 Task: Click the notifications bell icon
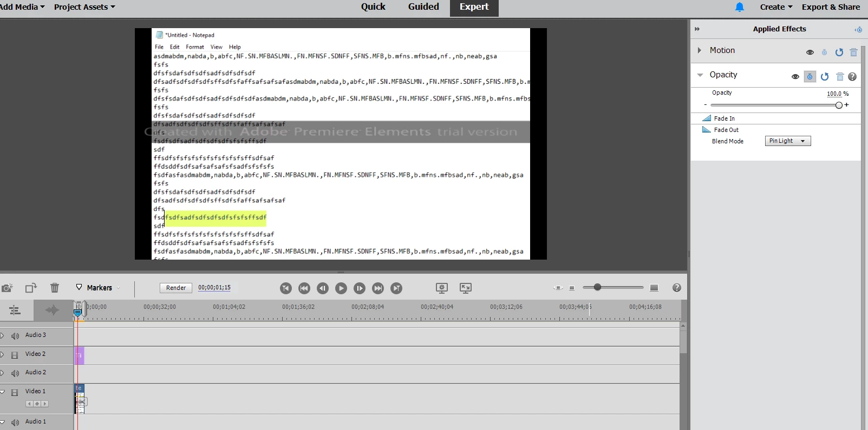(x=739, y=7)
